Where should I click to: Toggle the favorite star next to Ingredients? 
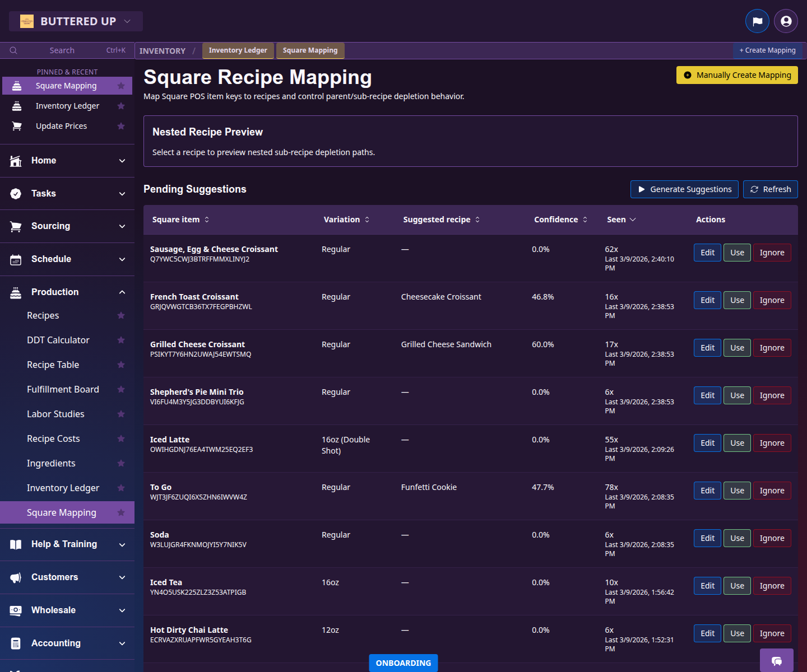click(x=121, y=463)
